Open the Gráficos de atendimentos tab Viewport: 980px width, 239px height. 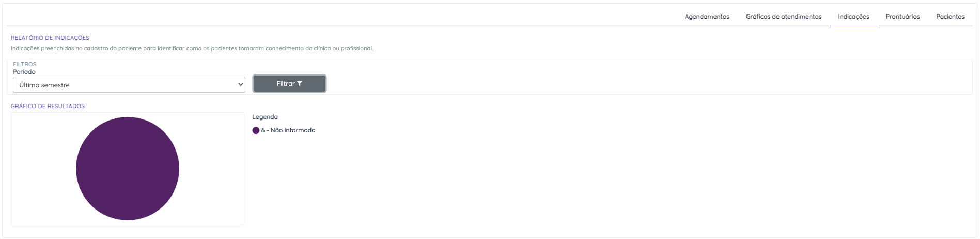pyautogui.click(x=783, y=17)
